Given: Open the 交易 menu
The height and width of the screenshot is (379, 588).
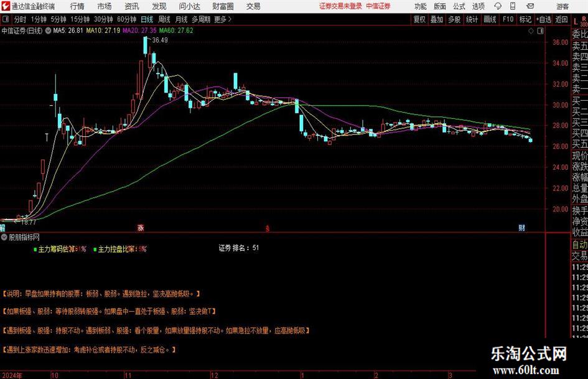Looking at the screenshot, I should point(253,6).
